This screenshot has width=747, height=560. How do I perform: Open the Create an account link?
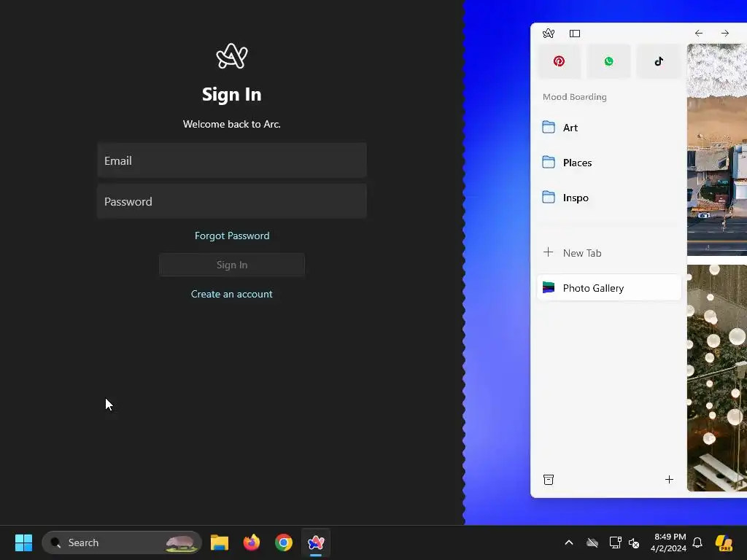point(232,294)
